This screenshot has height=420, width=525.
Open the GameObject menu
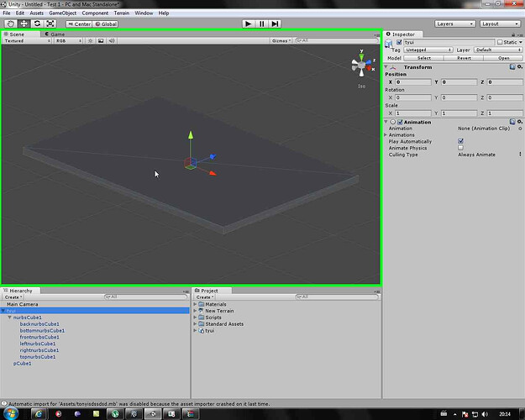pos(63,13)
